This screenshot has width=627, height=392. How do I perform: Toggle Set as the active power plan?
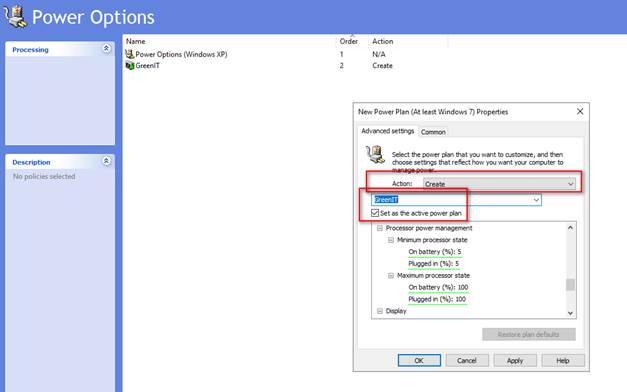pyautogui.click(x=375, y=213)
